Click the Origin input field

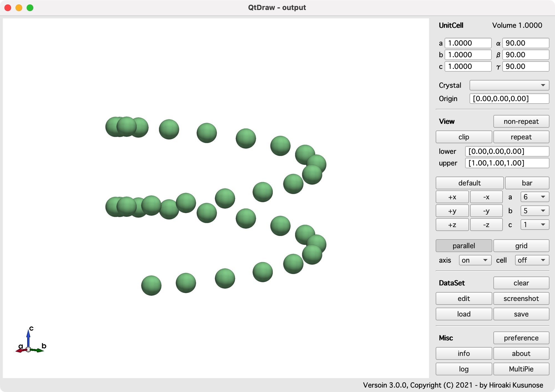[x=509, y=99]
